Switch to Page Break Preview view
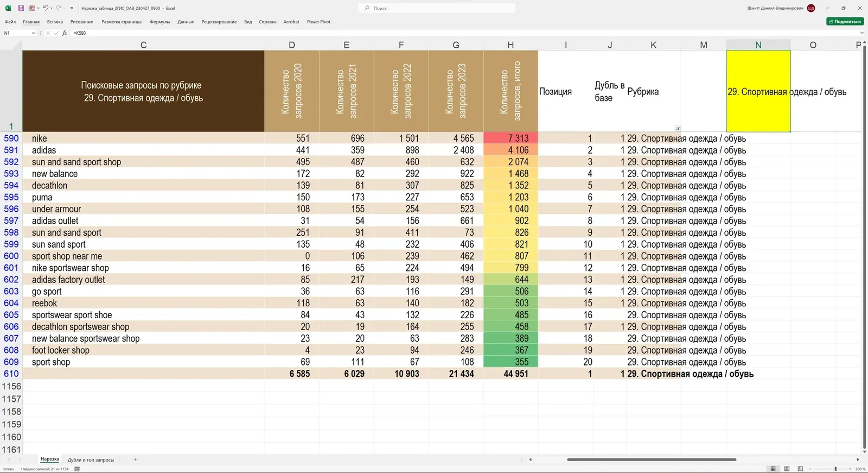Image resolution: width=868 pixels, height=473 pixels. point(800,469)
